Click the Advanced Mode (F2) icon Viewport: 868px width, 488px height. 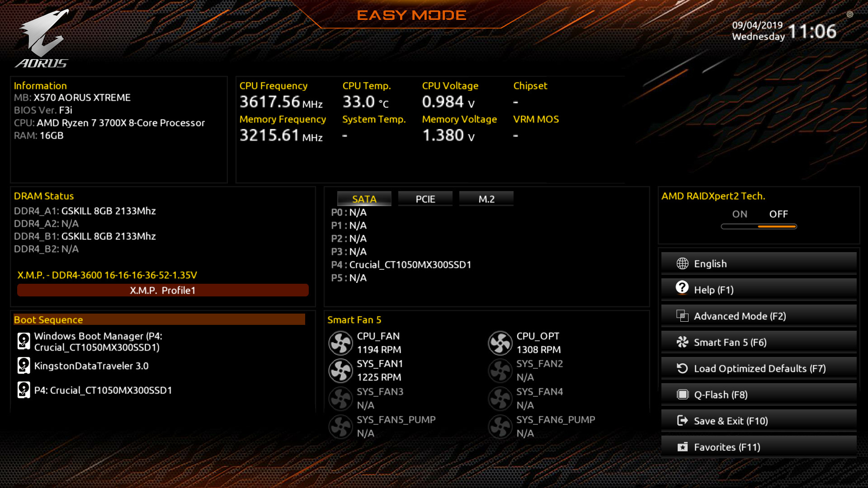680,316
